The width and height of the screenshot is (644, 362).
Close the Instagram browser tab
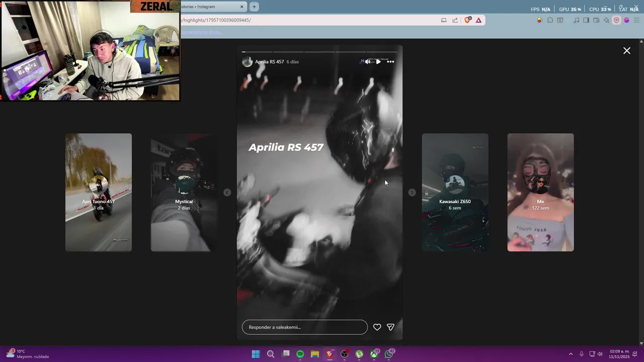click(x=242, y=7)
